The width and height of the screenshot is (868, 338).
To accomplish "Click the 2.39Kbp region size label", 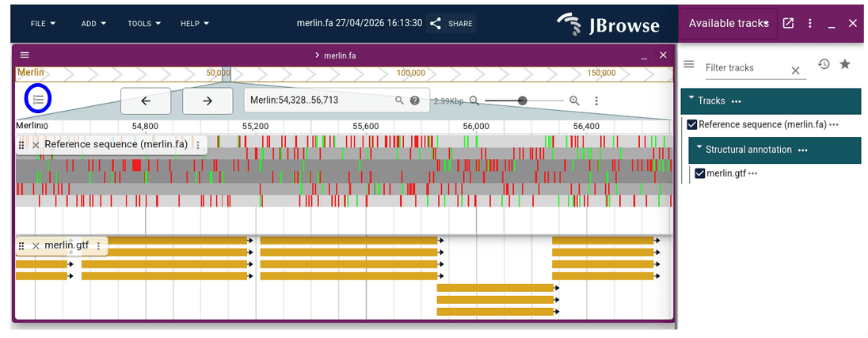I will pos(448,101).
